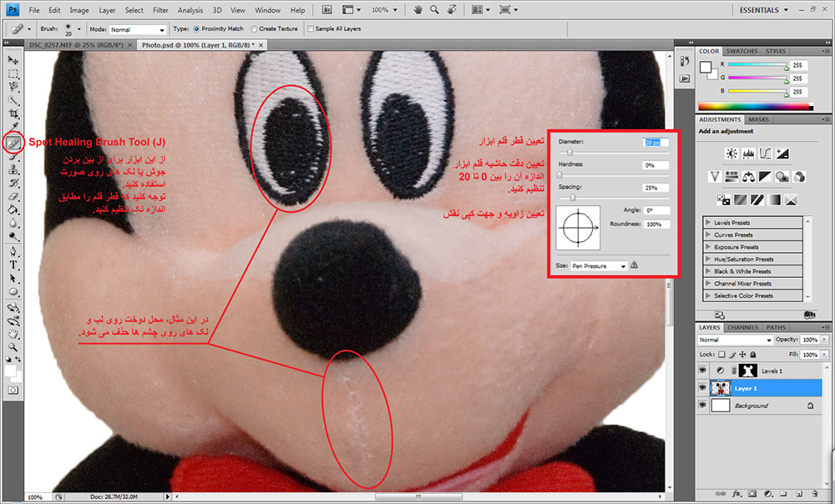Image resolution: width=835 pixels, height=504 pixels.
Task: Select the Zoom tool in toolbox
Action: 13,347
